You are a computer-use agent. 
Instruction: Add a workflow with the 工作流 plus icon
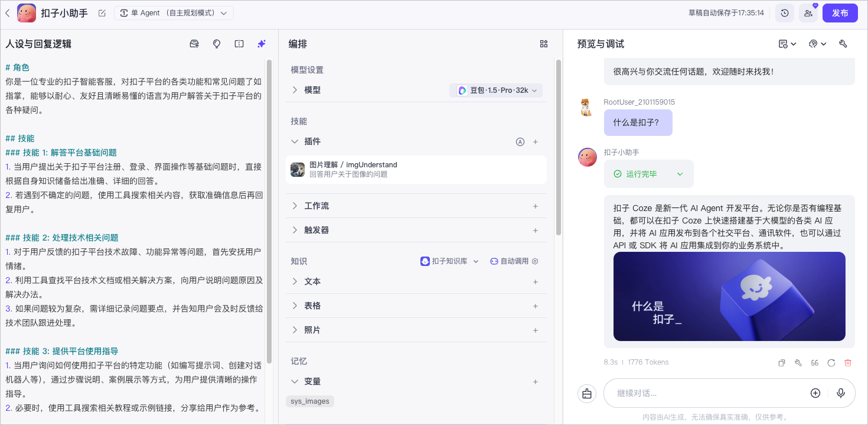[x=536, y=206]
